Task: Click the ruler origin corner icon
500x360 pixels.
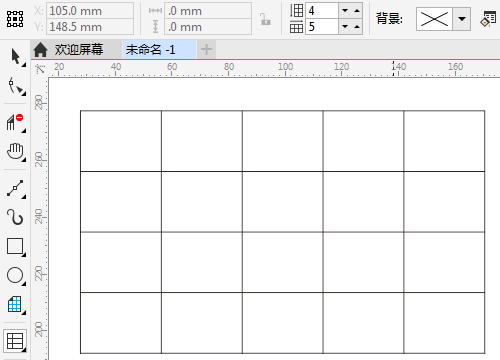Action: point(40,69)
